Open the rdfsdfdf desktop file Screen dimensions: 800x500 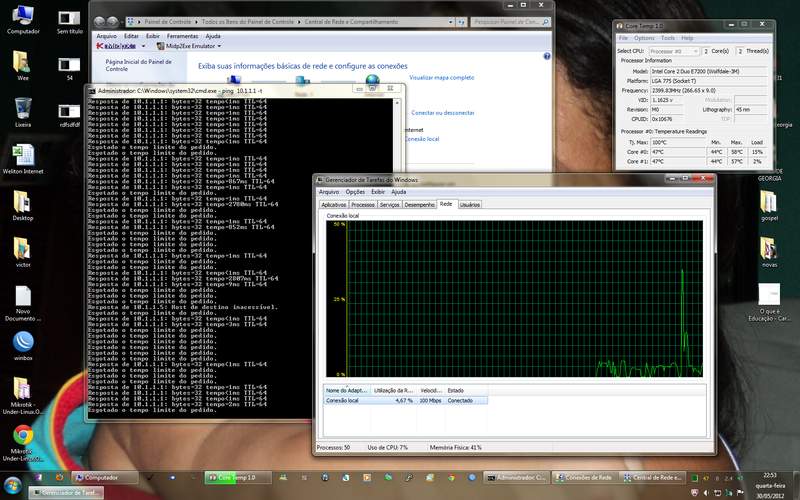pyautogui.click(x=69, y=115)
